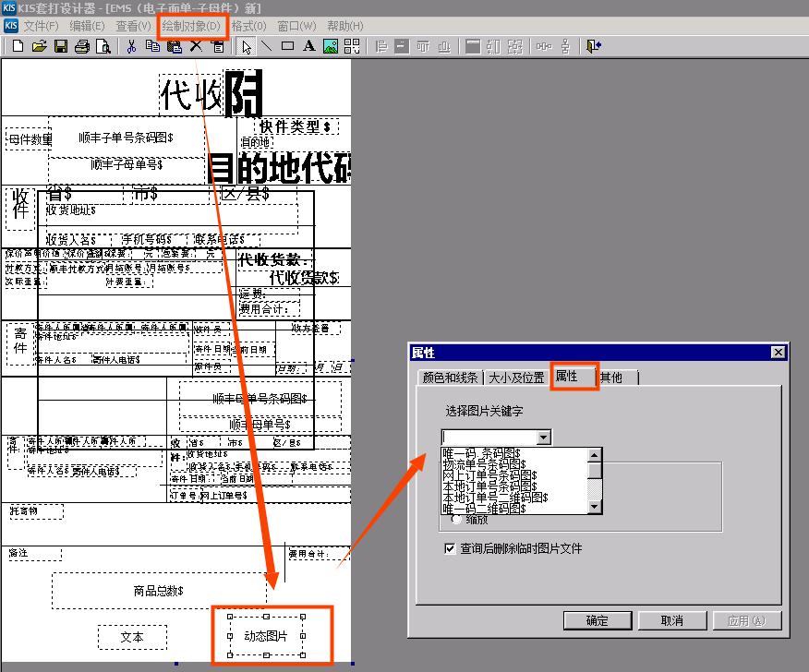
Task: Click the Cut scissors icon
Action: (x=133, y=44)
